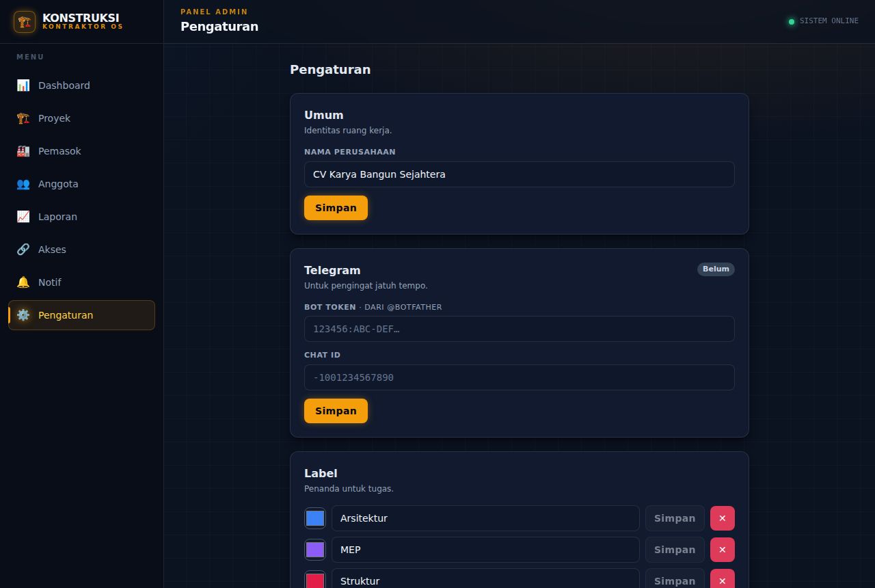Open Dashboard via its chart icon
Viewport: 875px width, 588px height.
(x=23, y=85)
